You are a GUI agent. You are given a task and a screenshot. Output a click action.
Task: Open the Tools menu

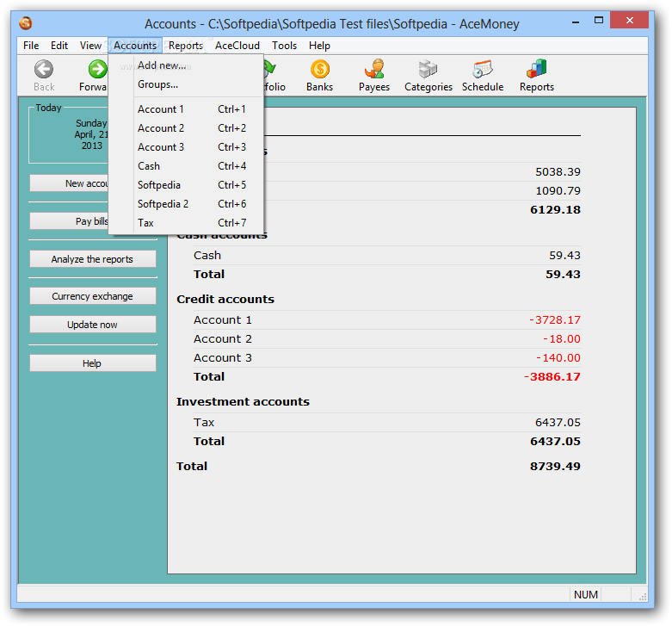284,46
